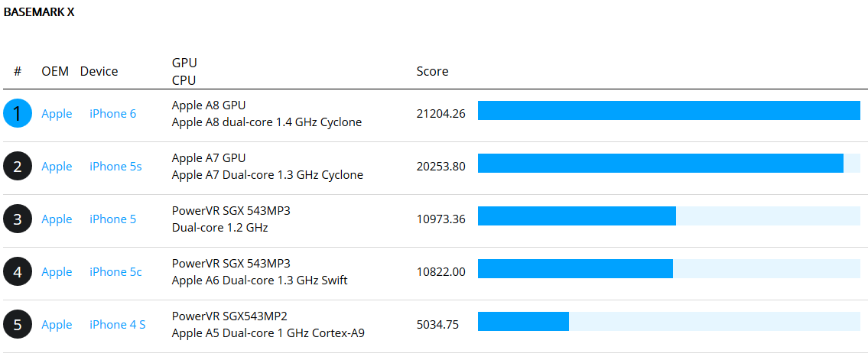This screenshot has width=868, height=360.
Task: Click the rank 4 black circle badge
Action: tap(17, 271)
